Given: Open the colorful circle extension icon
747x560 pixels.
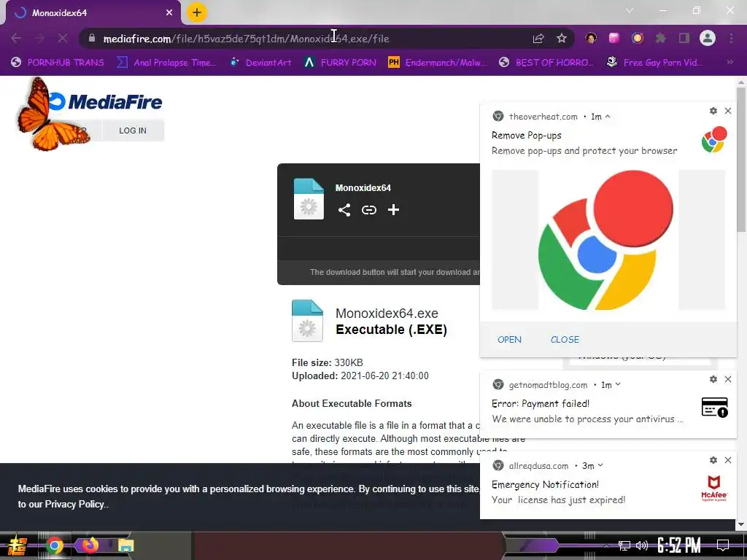Looking at the screenshot, I should pyautogui.click(x=638, y=38).
